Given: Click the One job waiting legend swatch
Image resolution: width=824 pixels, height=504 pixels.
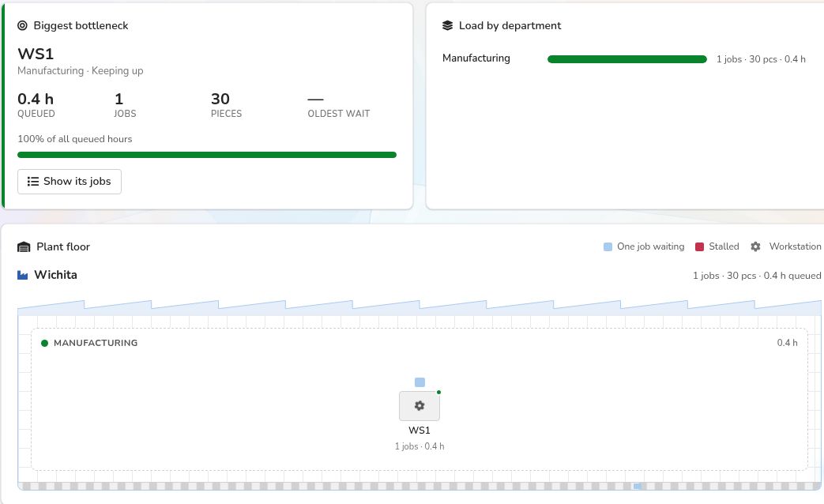Looking at the screenshot, I should pyautogui.click(x=608, y=246).
